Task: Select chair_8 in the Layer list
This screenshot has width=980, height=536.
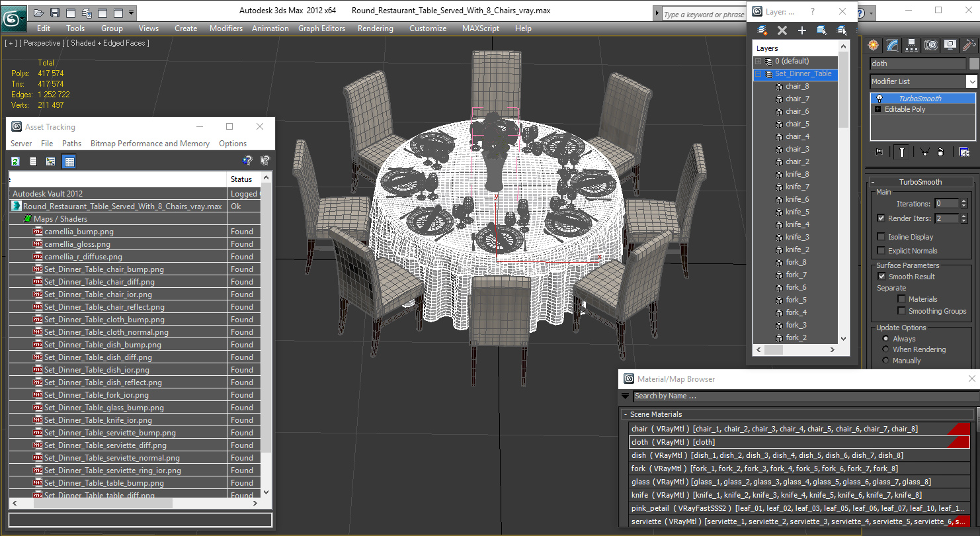Action: pos(797,86)
